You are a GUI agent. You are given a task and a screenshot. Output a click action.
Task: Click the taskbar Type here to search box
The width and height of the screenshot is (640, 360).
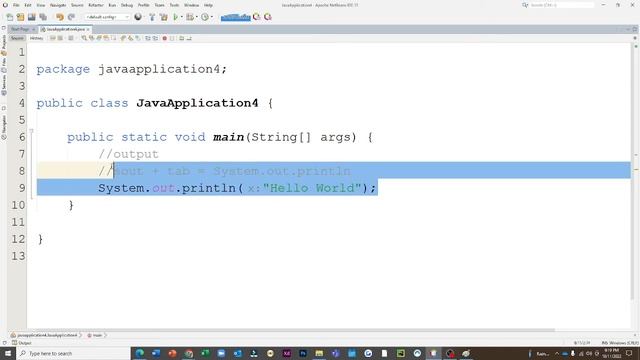click(73, 353)
